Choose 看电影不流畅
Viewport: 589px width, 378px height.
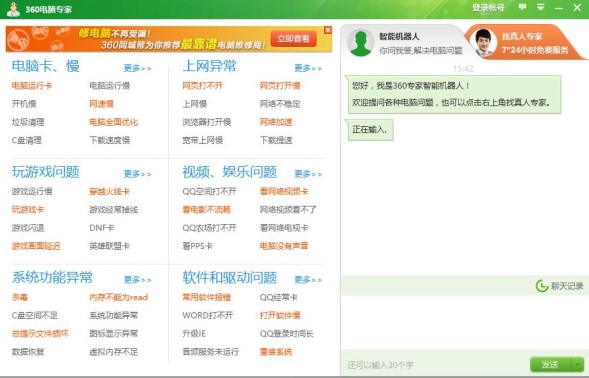tap(207, 209)
